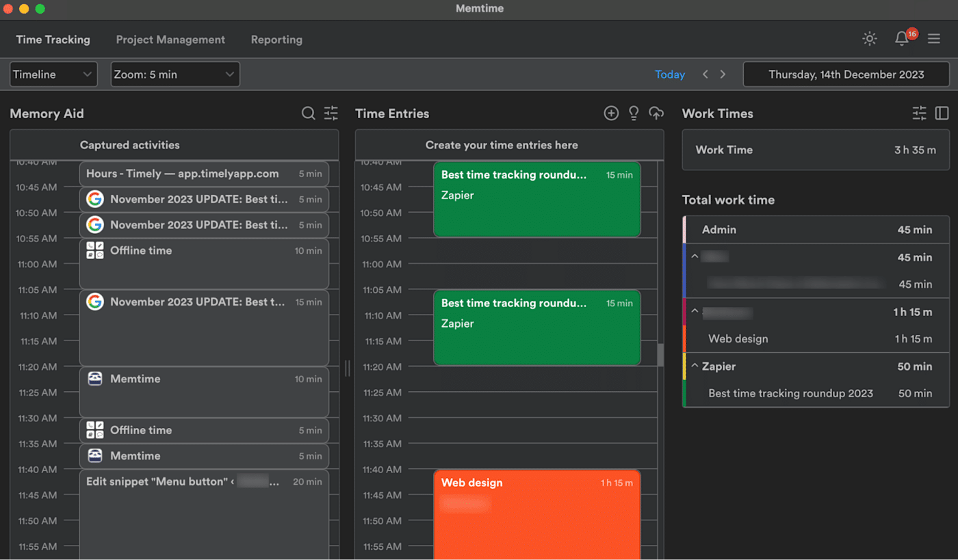The width and height of the screenshot is (958, 560).
Task: Click Google icon on 15 min activity
Action: pos(95,302)
